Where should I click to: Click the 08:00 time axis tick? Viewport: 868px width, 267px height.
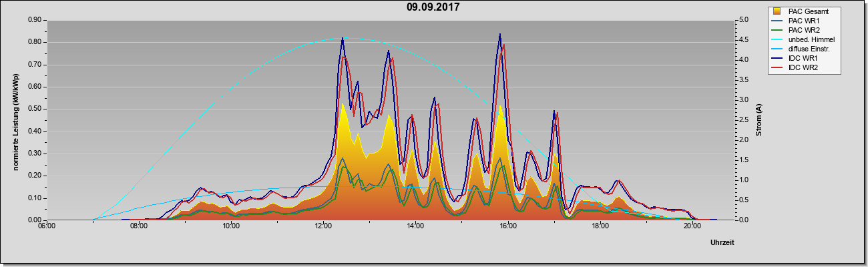click(x=138, y=226)
